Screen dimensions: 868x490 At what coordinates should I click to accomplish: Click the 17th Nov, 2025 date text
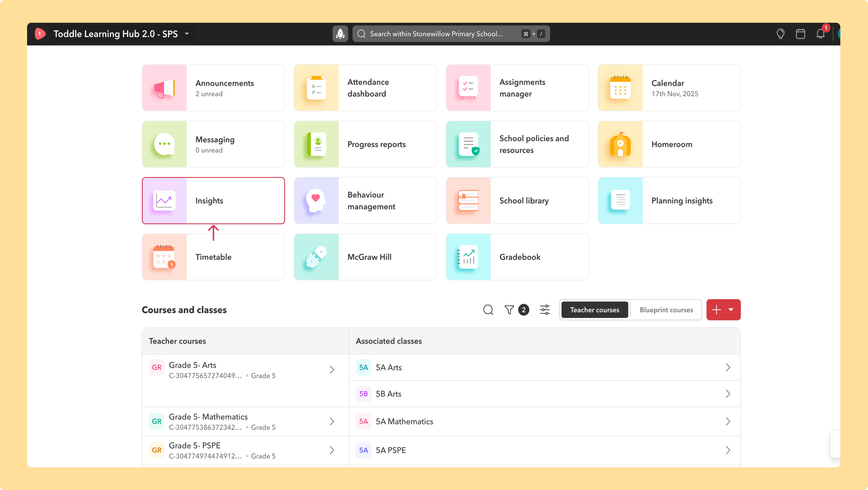click(675, 94)
